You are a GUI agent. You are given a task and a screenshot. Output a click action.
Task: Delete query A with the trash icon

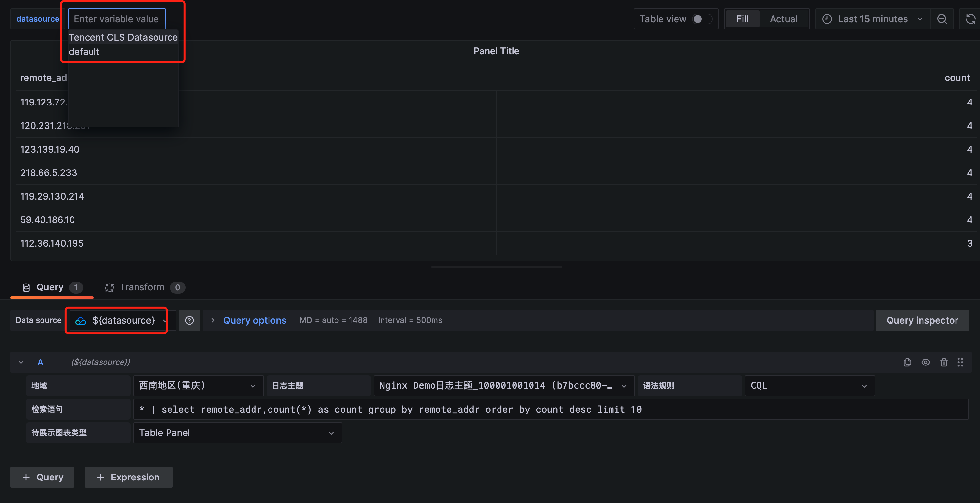pos(944,362)
